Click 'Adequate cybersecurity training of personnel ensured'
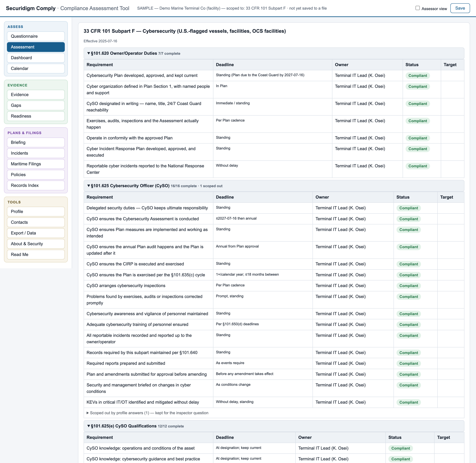Screen dimensions: 476x463 tap(137, 324)
